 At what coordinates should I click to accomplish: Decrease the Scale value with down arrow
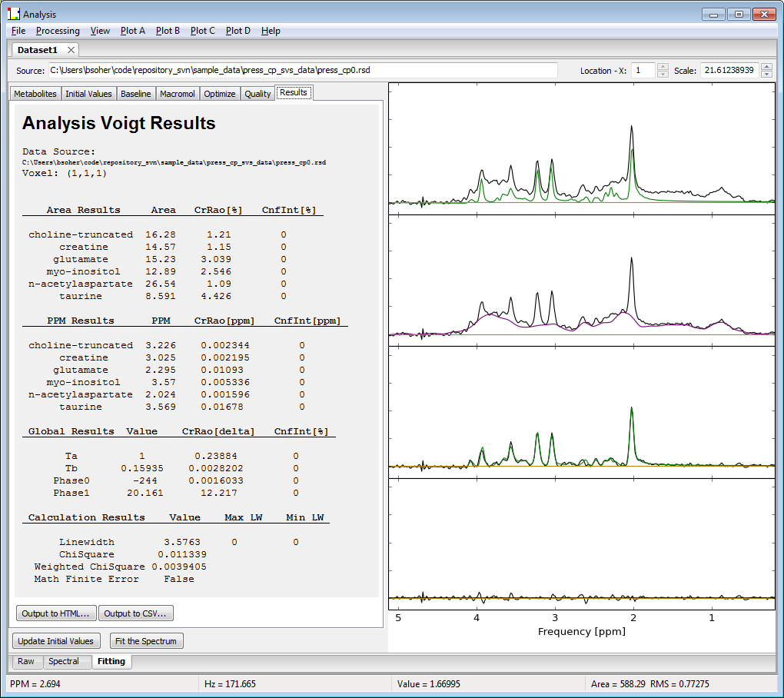(766, 75)
